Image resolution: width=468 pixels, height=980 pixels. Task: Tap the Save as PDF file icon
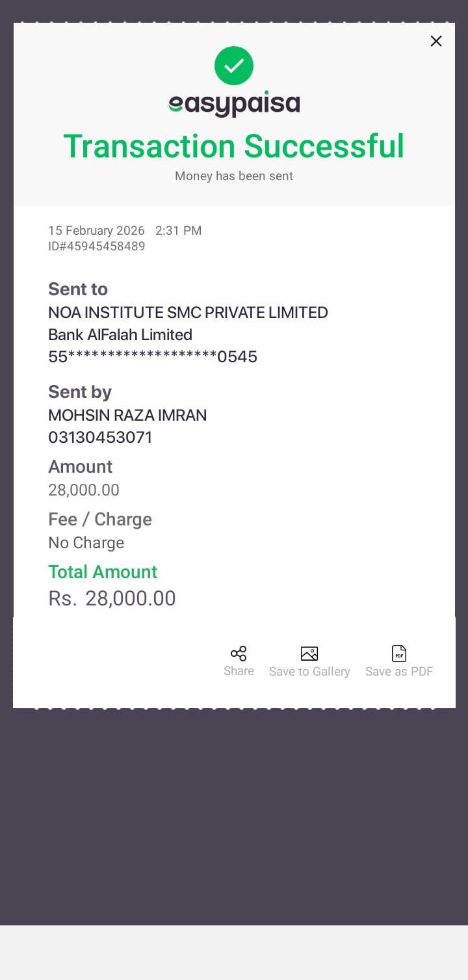[399, 654]
